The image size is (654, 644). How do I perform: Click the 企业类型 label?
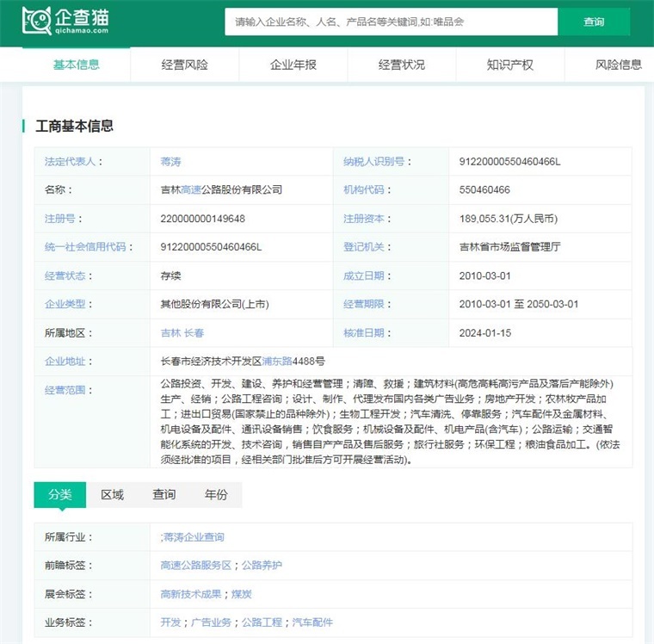(x=65, y=304)
